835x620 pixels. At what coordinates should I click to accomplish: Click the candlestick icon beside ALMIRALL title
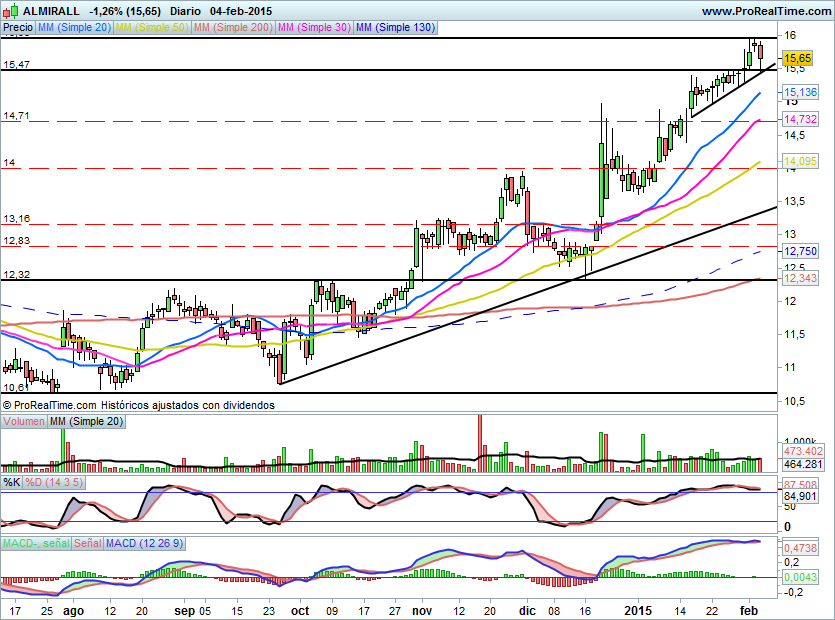click(x=12, y=11)
